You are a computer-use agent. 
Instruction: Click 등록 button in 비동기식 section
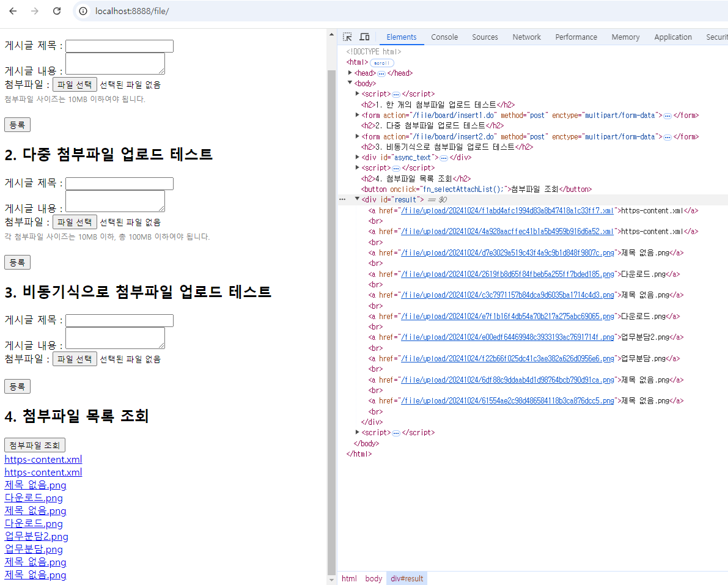pos(17,386)
